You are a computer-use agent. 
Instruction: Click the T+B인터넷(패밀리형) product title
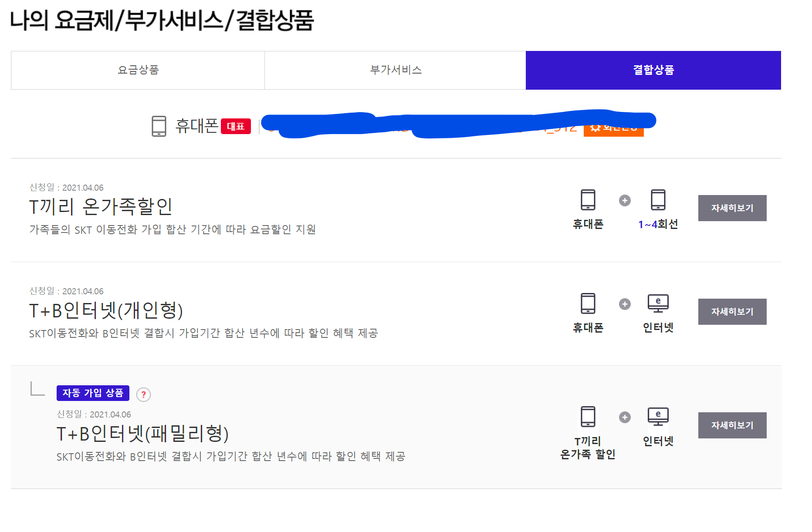pyautogui.click(x=142, y=434)
